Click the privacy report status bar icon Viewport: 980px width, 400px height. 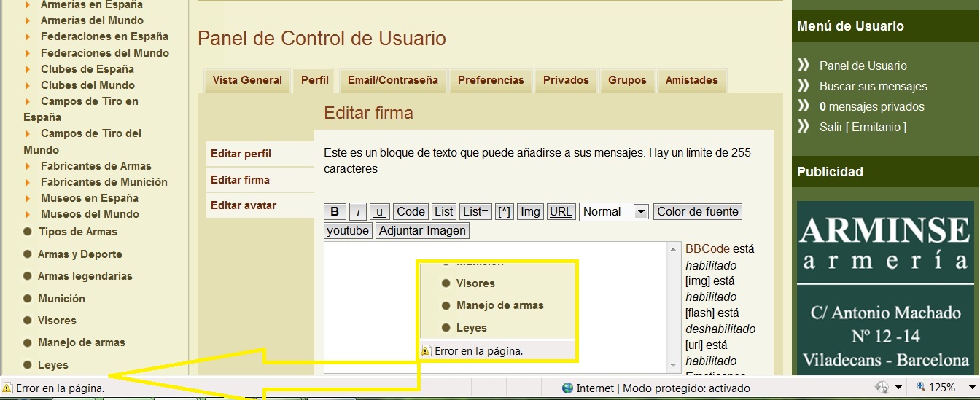pos(882,388)
